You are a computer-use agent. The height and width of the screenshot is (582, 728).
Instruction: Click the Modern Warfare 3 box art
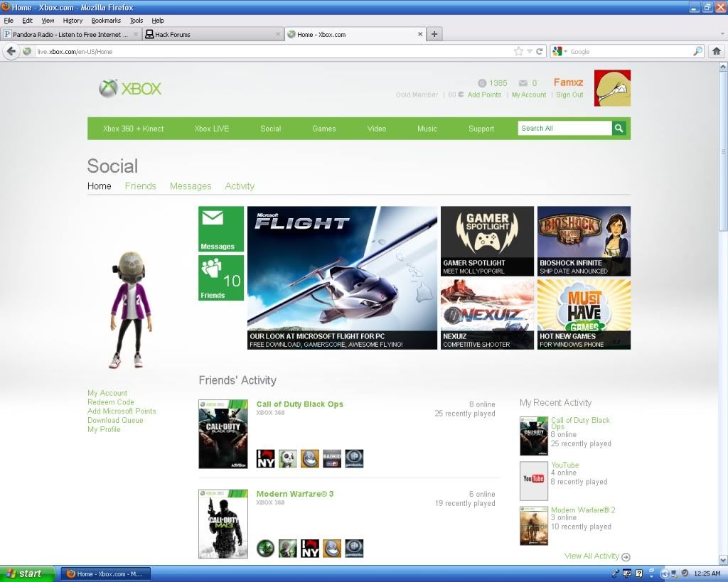pyautogui.click(x=223, y=524)
